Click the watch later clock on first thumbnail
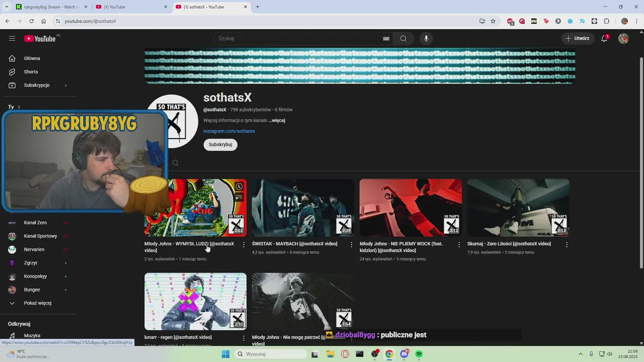644x362 pixels. click(239, 187)
